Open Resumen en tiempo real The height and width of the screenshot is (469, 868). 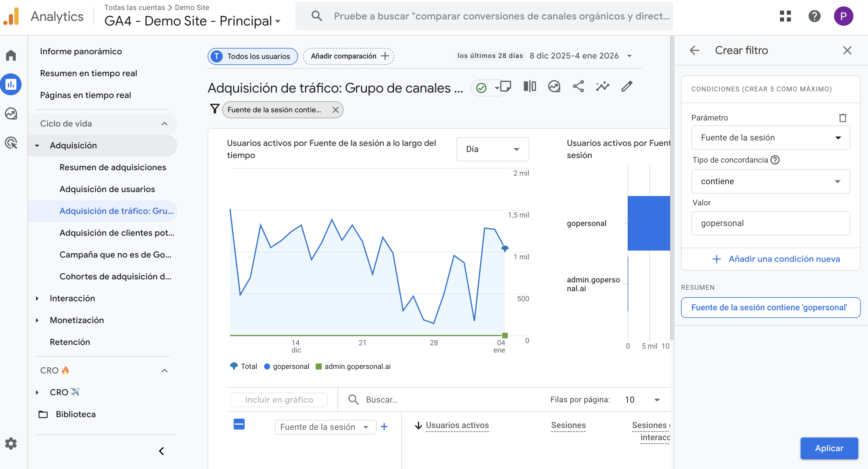click(88, 73)
